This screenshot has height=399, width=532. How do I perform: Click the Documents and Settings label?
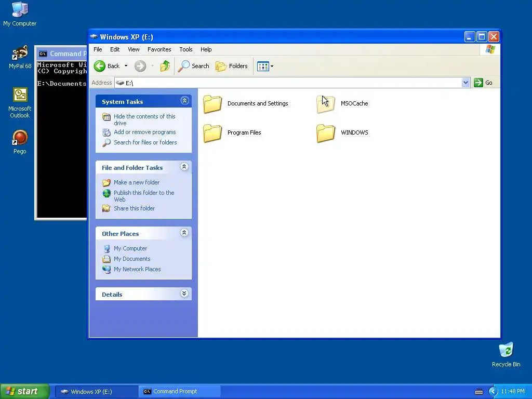click(258, 103)
